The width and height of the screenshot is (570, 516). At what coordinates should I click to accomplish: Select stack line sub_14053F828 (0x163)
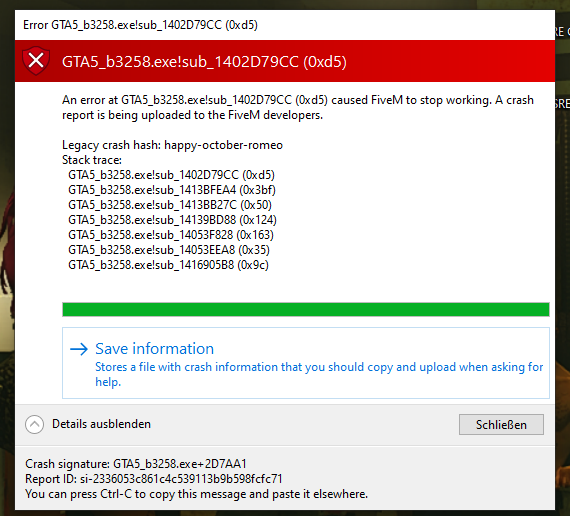coord(171,235)
